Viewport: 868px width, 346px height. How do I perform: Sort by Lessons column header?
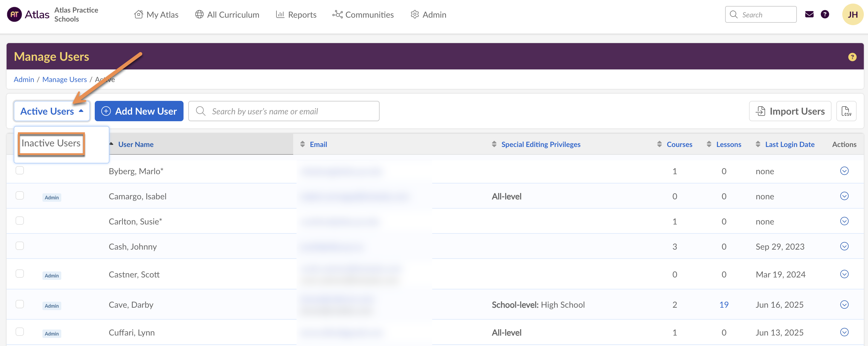tap(728, 144)
